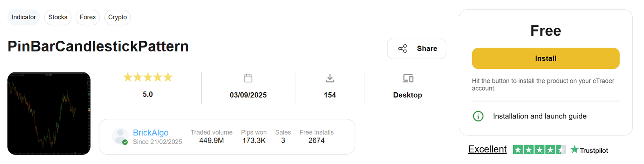Click BrickAlgo profile avatar
This screenshot has height=164, width=644.
pos(120,136)
